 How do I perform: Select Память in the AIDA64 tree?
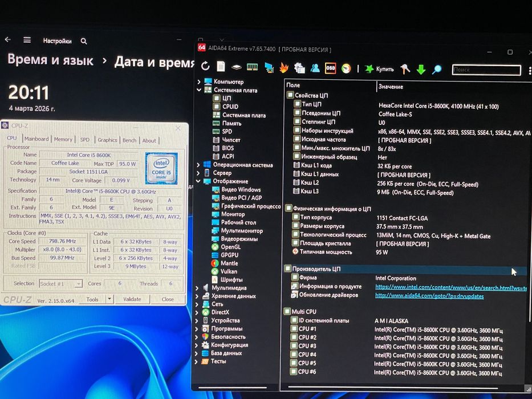[227, 123]
